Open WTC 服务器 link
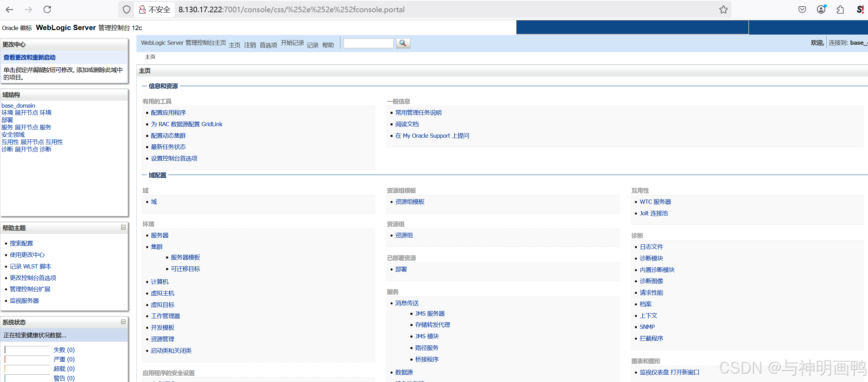 coord(655,202)
